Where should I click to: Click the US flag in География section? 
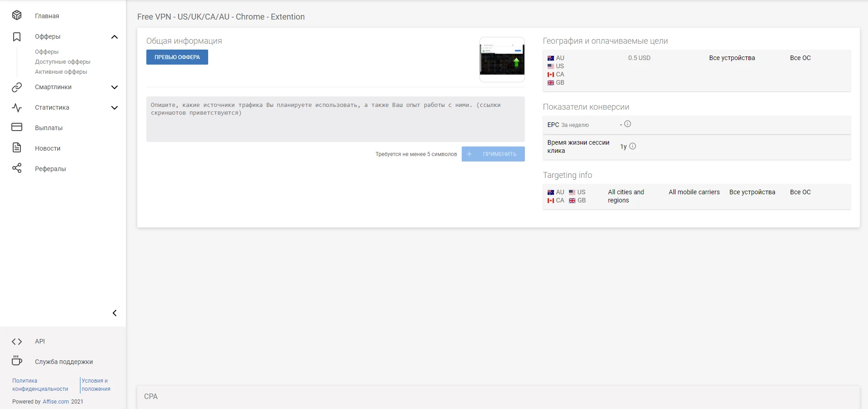551,66
